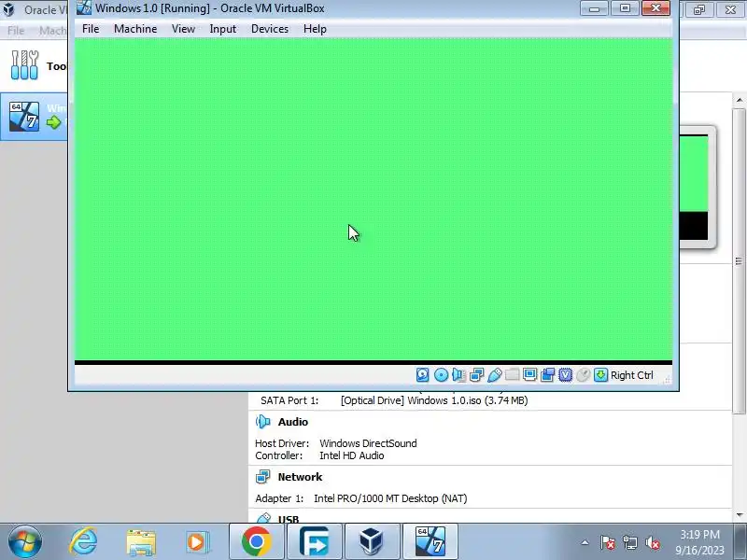Click the VirtualBox icon in VM title bar
The width and height of the screenshot is (747, 560).
(84, 8)
